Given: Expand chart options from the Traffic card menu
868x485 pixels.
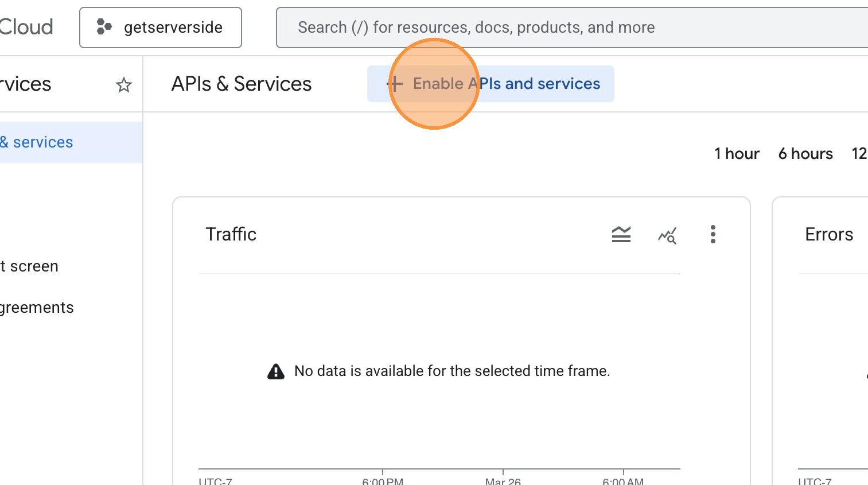Looking at the screenshot, I should (713, 234).
